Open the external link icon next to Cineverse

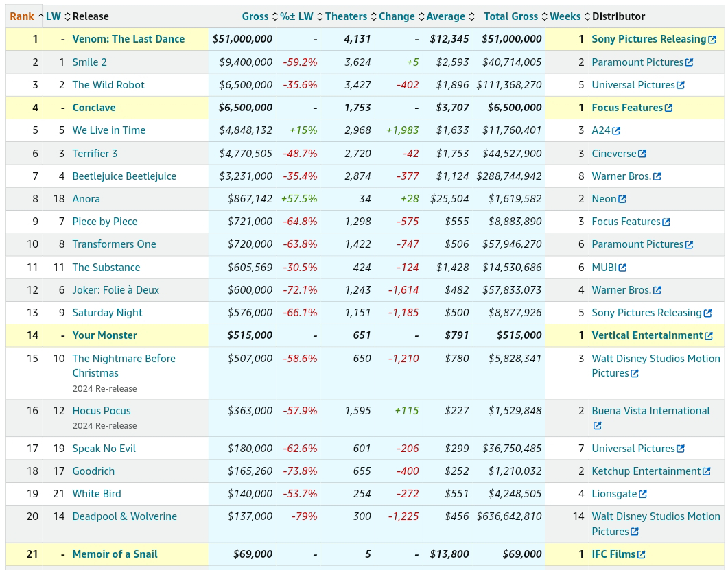pyautogui.click(x=642, y=154)
